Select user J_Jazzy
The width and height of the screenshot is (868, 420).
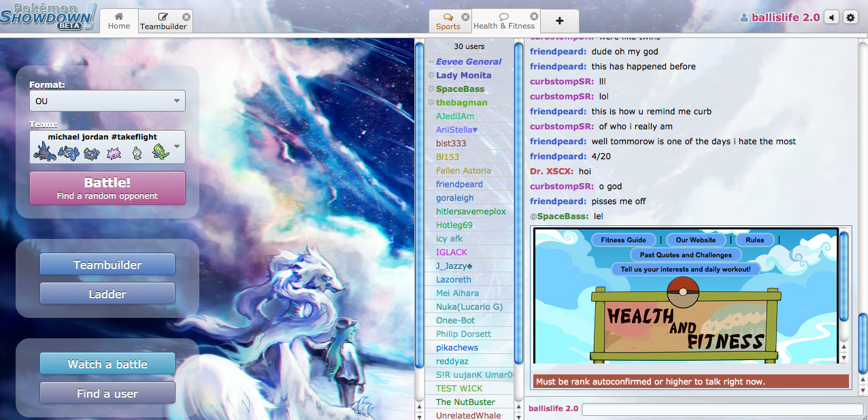(469, 266)
